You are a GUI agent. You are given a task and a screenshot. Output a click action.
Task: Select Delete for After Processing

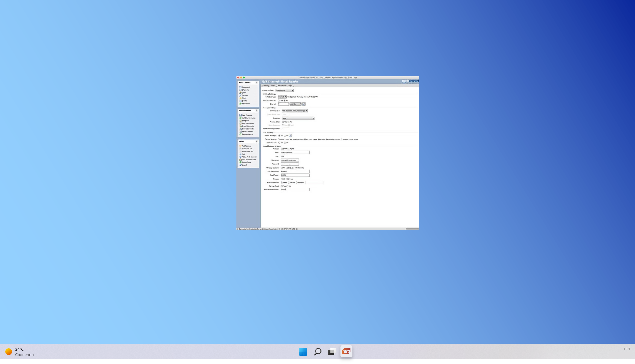point(289,182)
